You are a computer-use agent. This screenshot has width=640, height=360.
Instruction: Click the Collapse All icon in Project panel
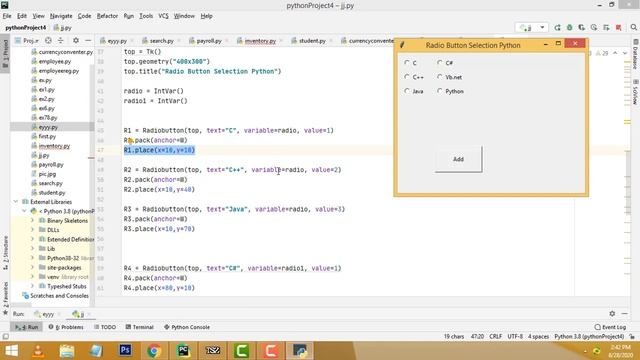[x=60, y=40]
